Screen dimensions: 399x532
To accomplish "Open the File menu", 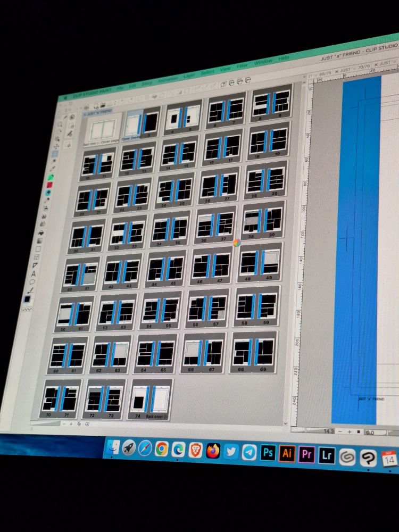I will coord(120,88).
